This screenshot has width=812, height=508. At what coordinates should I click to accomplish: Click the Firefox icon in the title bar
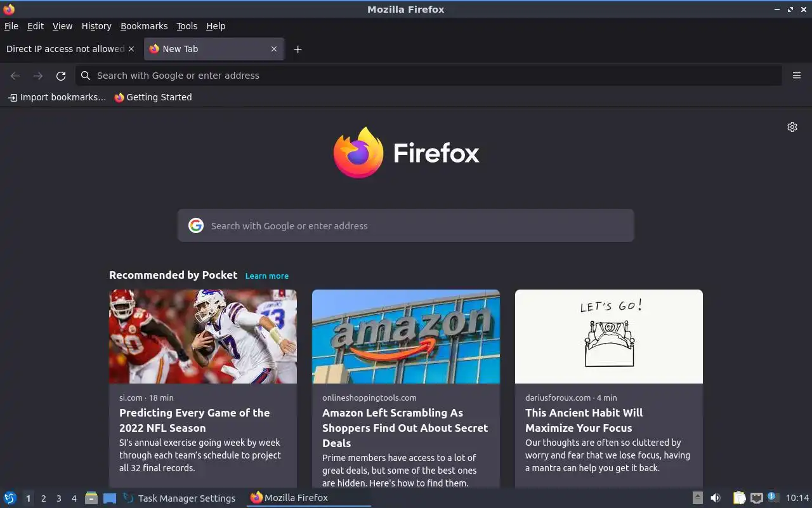click(x=9, y=9)
